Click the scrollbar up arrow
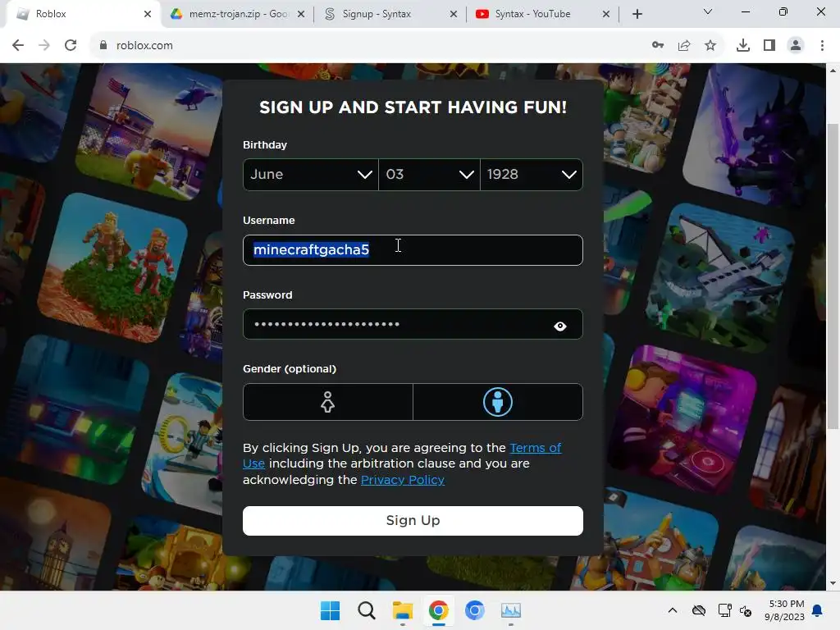The height and width of the screenshot is (630, 840). 833,71
